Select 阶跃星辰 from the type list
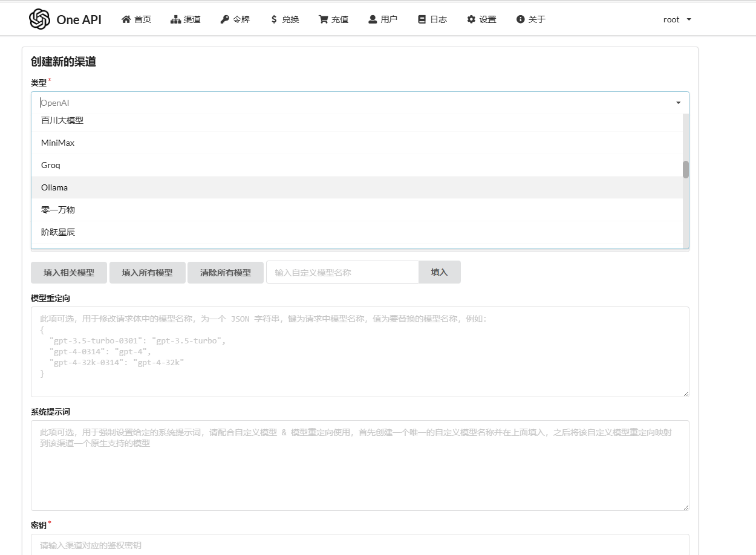This screenshot has height=555, width=756. (x=357, y=232)
